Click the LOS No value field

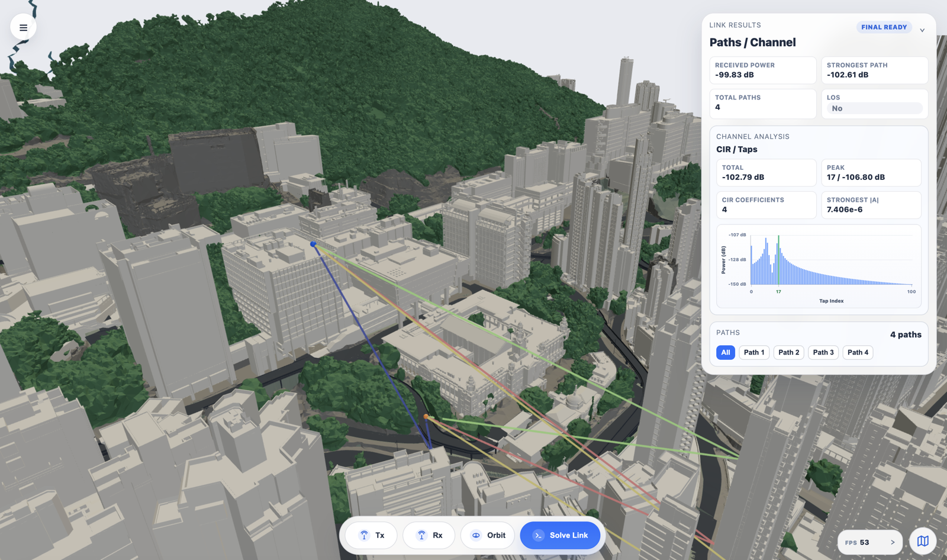click(875, 108)
